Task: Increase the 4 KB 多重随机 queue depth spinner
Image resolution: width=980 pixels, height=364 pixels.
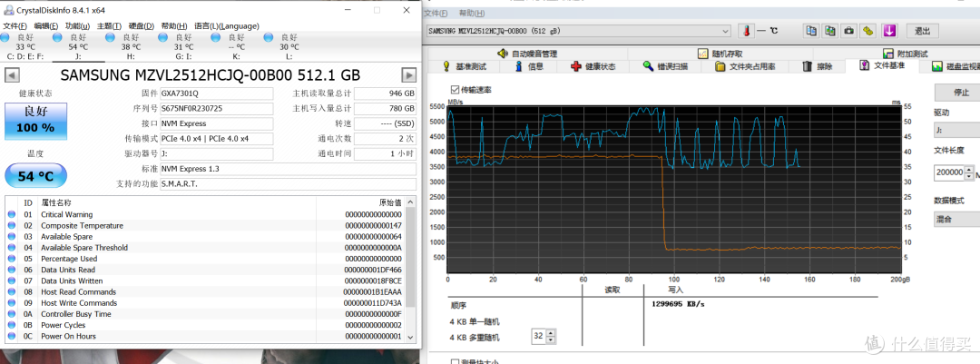Action: point(550,333)
